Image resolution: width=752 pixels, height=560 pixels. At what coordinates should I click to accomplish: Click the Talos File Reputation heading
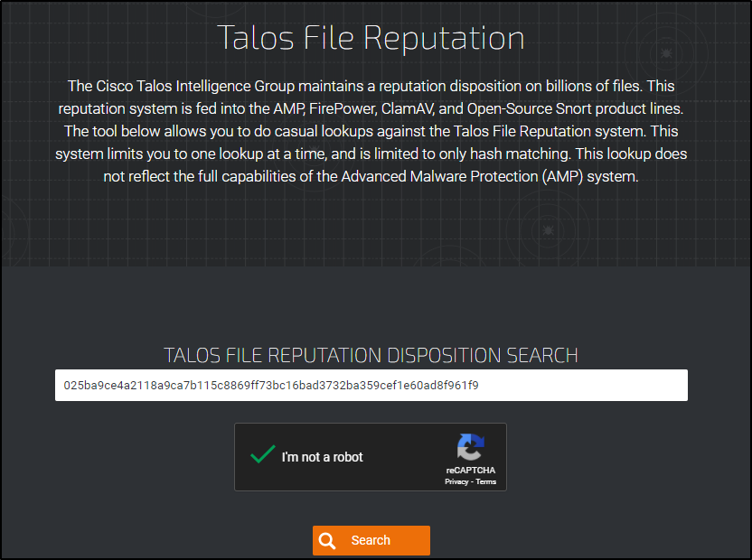click(x=371, y=38)
